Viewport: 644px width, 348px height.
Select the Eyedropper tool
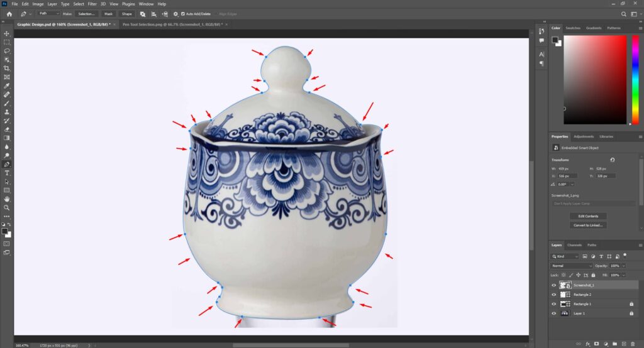click(x=6, y=86)
